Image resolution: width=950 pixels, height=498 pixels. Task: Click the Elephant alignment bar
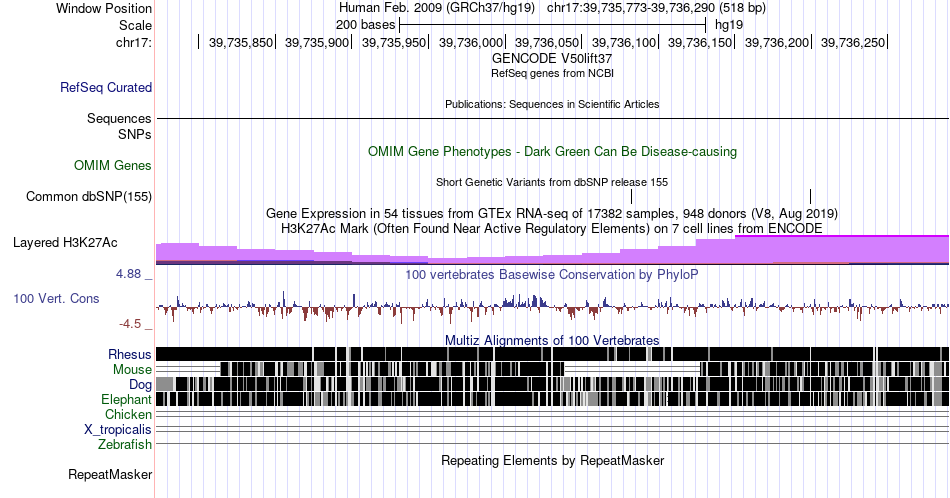tap(552, 399)
